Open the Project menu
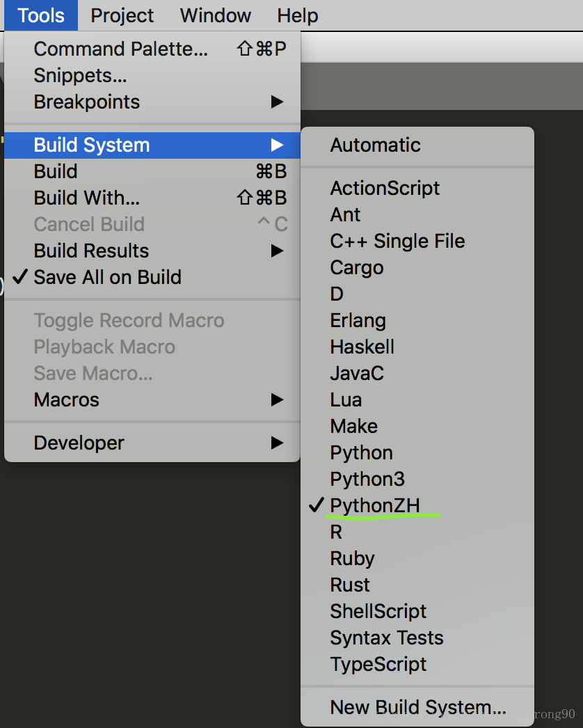The image size is (583, 728). 122,15
